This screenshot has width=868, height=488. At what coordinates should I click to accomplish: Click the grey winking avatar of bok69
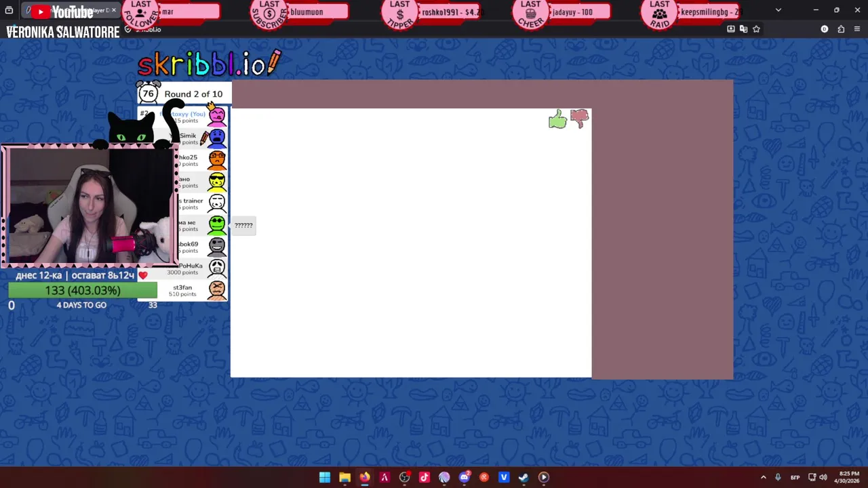point(217,247)
